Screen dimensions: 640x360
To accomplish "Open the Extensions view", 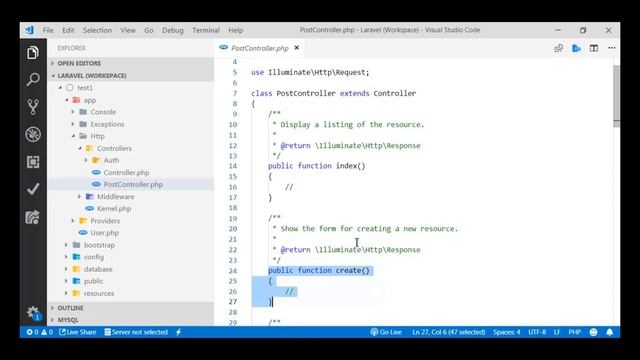I will (x=33, y=162).
